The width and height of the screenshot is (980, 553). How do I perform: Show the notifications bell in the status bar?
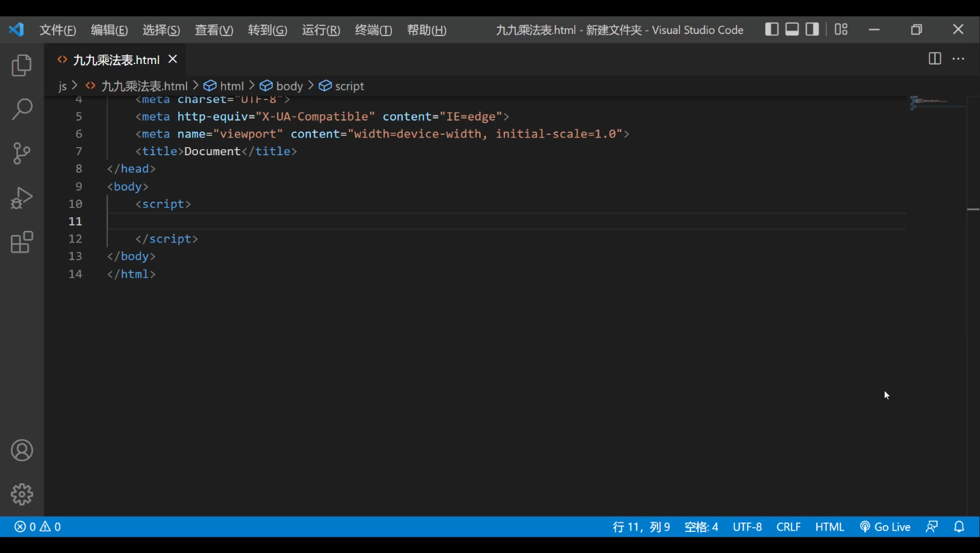[x=959, y=526]
